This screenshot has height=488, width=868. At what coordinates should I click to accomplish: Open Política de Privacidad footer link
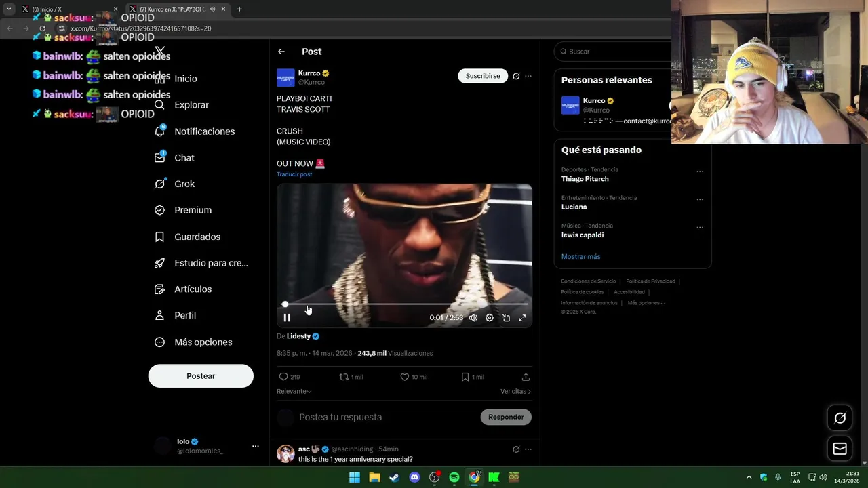click(x=650, y=281)
